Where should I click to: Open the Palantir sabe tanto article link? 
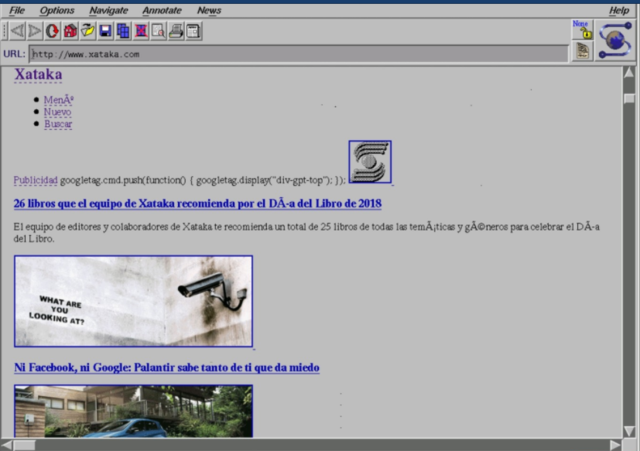pyautogui.click(x=167, y=368)
